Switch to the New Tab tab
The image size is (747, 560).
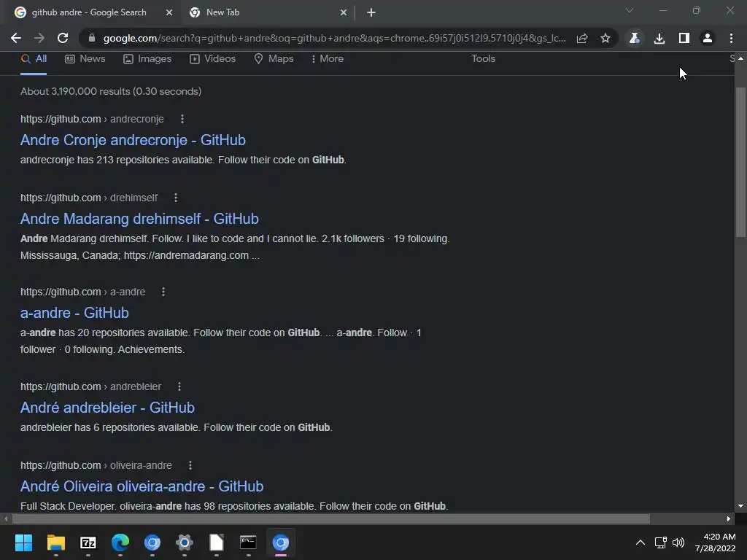coord(268,12)
